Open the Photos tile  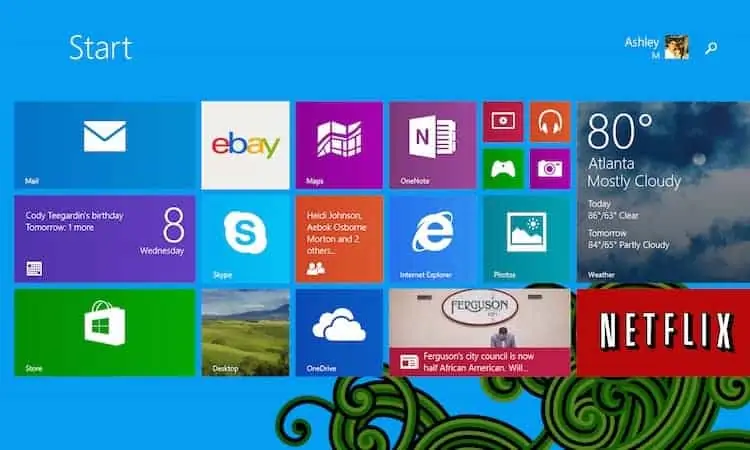coord(527,239)
